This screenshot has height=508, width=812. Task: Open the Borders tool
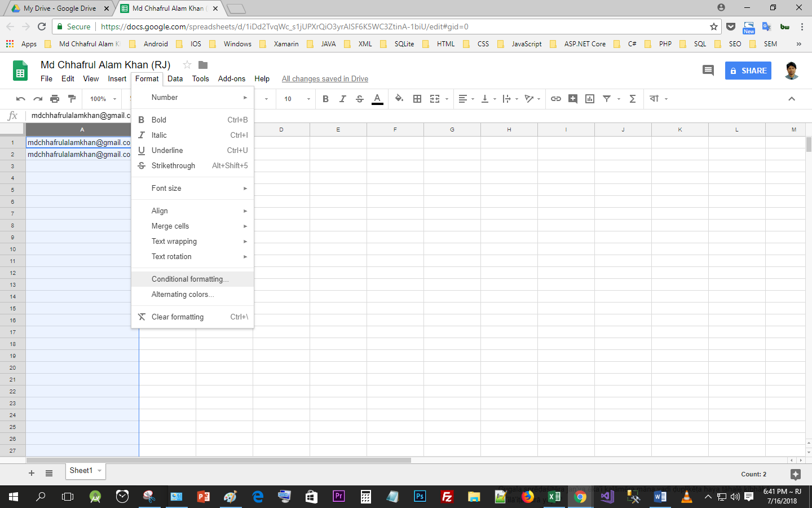click(x=417, y=99)
